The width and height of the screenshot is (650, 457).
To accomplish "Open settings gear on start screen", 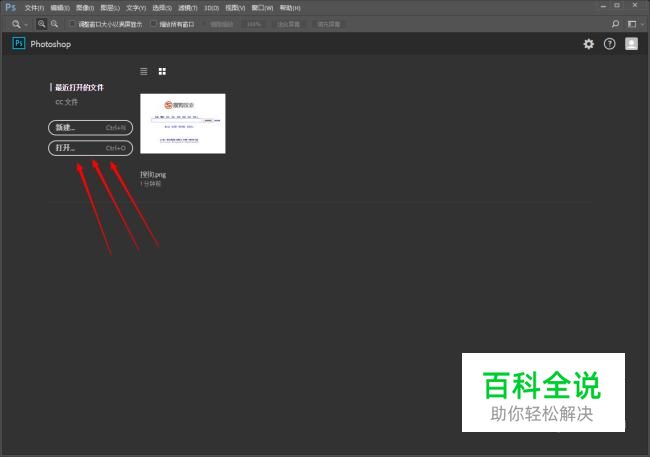I will [589, 44].
